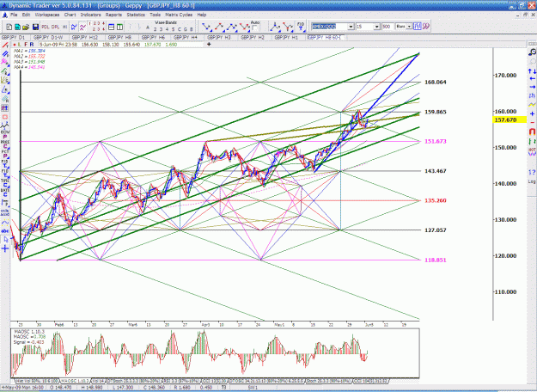The height and width of the screenshot is (392, 537).
Task: Open the Chart menu
Action: click(70, 15)
